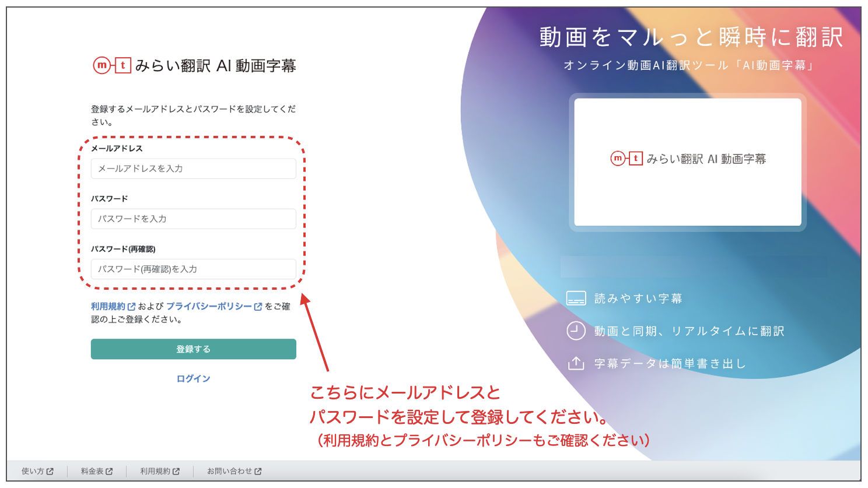This screenshot has height=488, width=868.
Task: Click the feature text 読みやすい字幕
Action: [638, 299]
